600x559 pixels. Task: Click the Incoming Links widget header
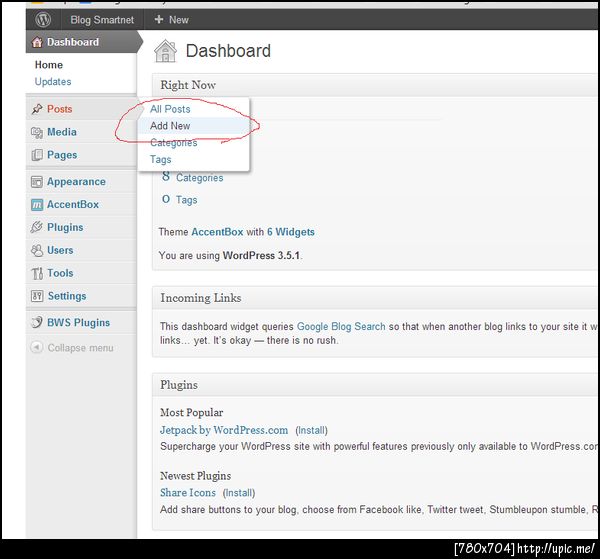pyautogui.click(x=376, y=298)
